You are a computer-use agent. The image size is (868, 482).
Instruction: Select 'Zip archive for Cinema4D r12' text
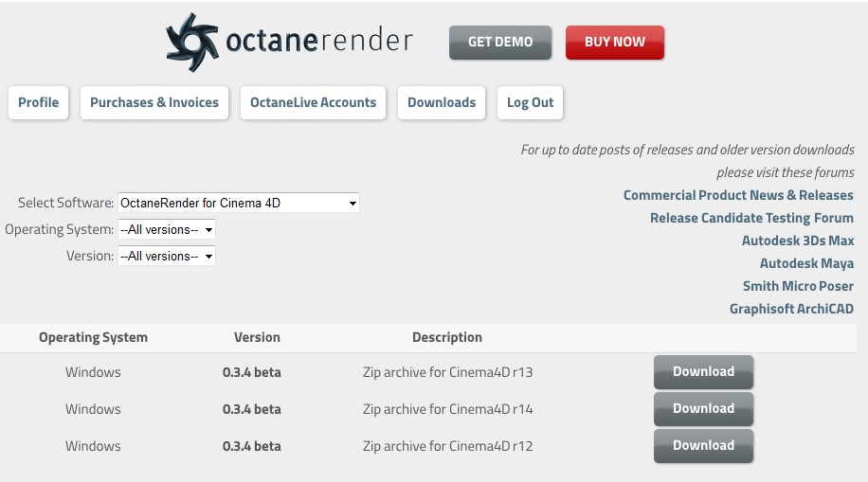pyautogui.click(x=448, y=446)
